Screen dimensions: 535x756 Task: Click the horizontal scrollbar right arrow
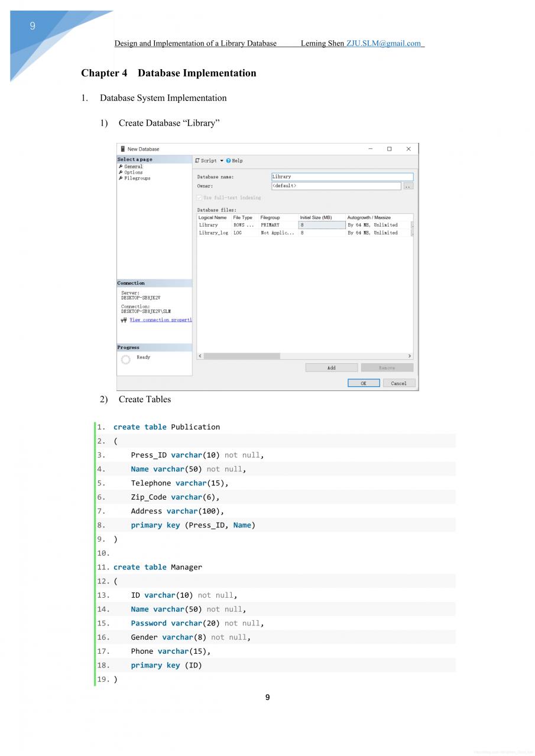[410, 356]
